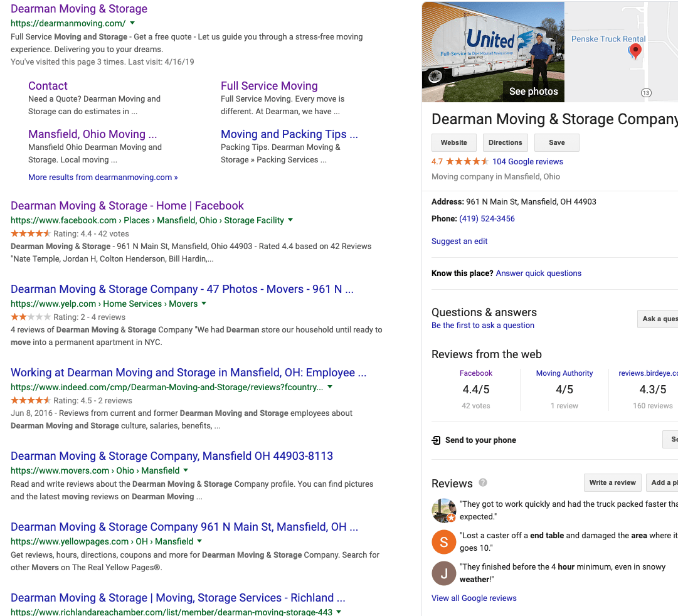Click the Directions button
Screen dimensions: 678x616
point(506,143)
